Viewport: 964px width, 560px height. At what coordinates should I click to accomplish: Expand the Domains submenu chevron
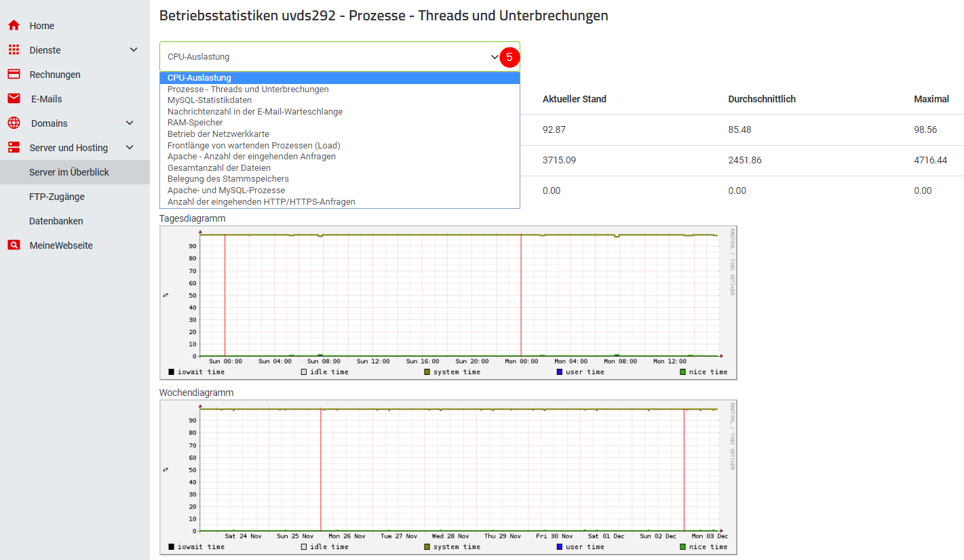130,123
